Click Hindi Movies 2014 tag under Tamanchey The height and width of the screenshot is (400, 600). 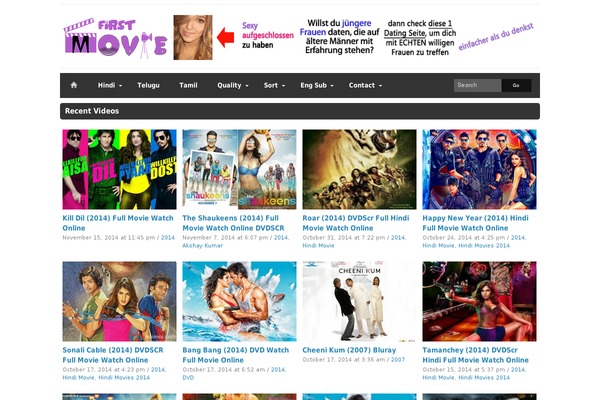[484, 378]
